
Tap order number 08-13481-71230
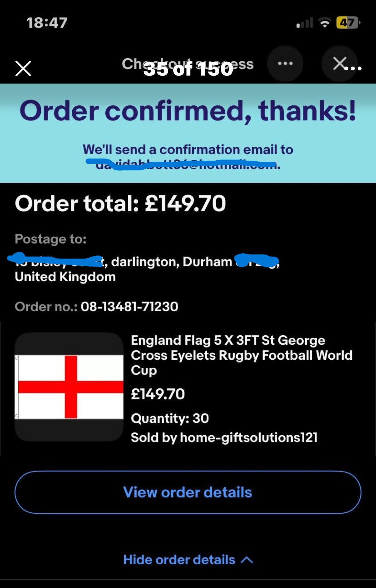tap(129, 306)
